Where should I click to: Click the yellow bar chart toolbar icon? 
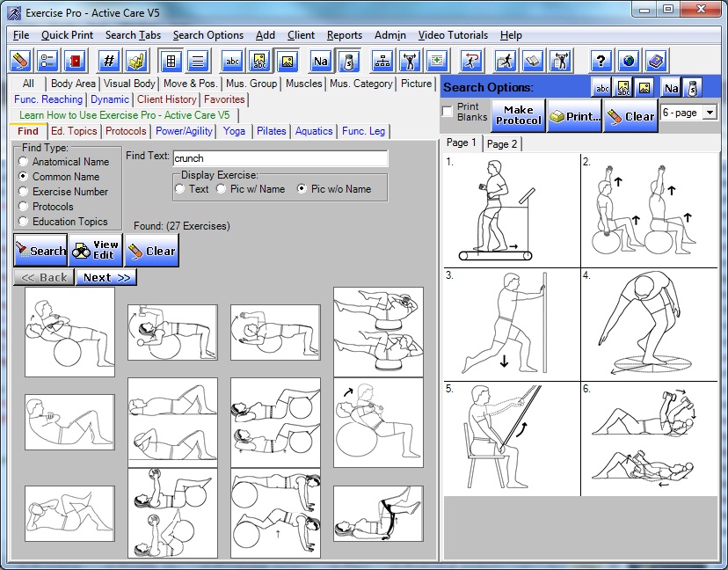[x=136, y=61]
